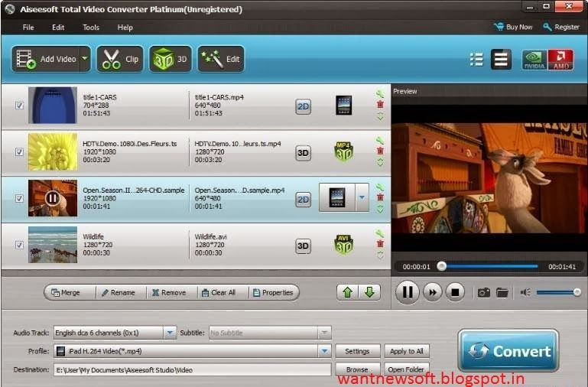The width and height of the screenshot is (588, 387).
Task: Toggle 2D mode on Open.Season row
Action: coord(303,200)
